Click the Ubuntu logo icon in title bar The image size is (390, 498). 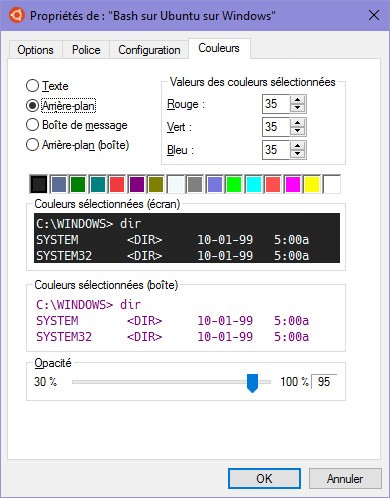click(x=16, y=15)
